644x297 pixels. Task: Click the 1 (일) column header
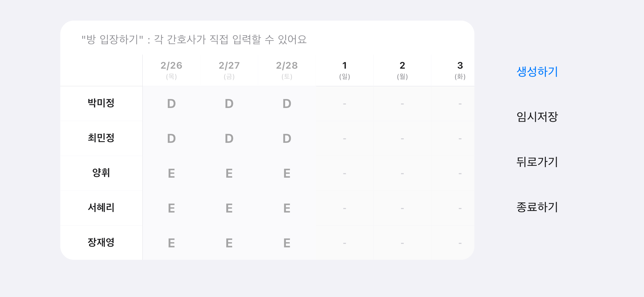[344, 70]
